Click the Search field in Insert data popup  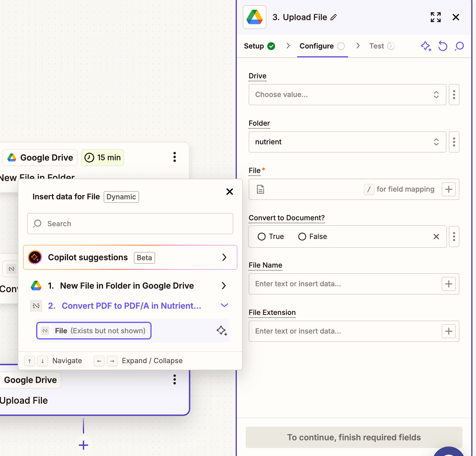pos(130,224)
